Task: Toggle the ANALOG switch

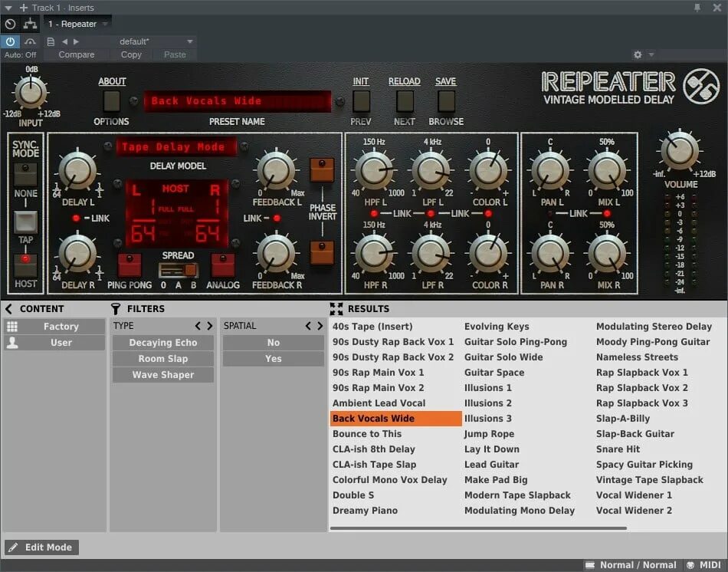Action: [223, 265]
